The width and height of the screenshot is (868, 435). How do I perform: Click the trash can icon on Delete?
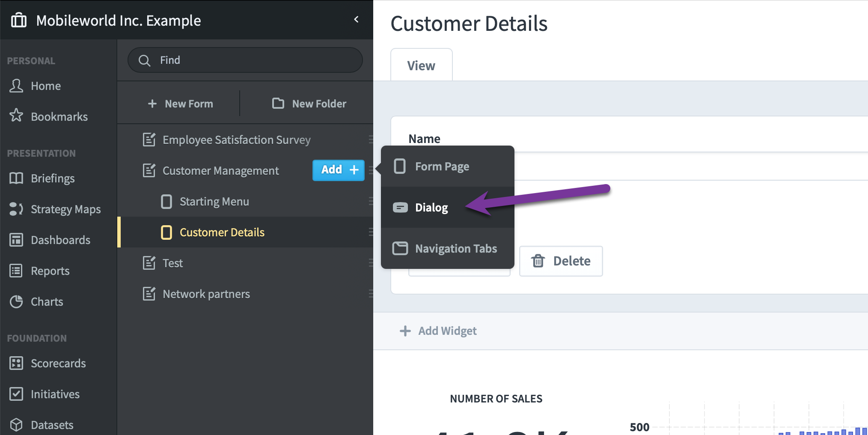coord(538,260)
